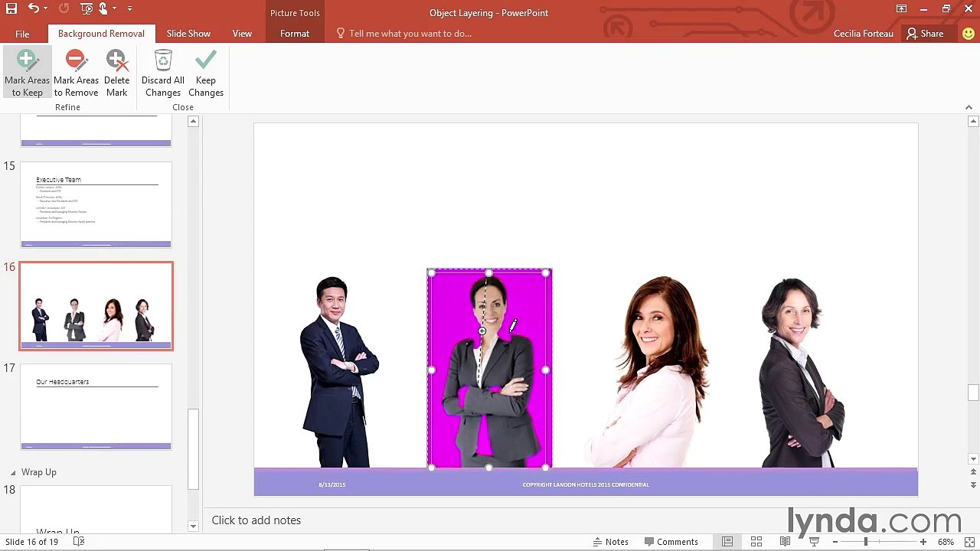Open the Slide Show tab
980x551 pixels.
pyautogui.click(x=188, y=34)
